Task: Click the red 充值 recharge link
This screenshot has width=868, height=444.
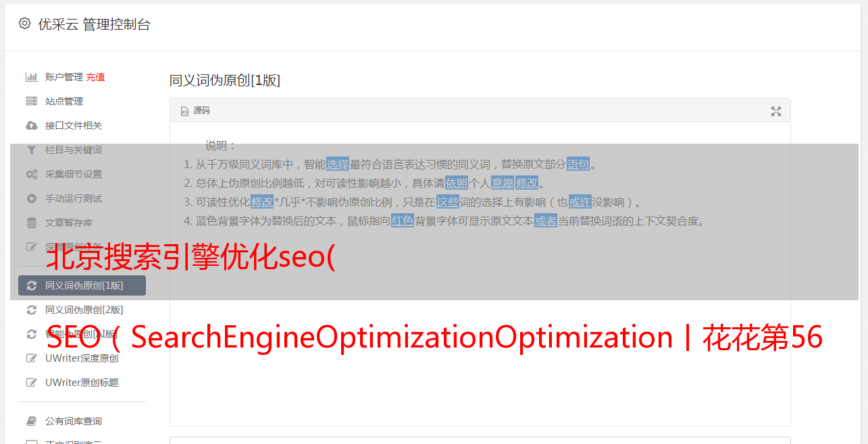Action: (95, 77)
